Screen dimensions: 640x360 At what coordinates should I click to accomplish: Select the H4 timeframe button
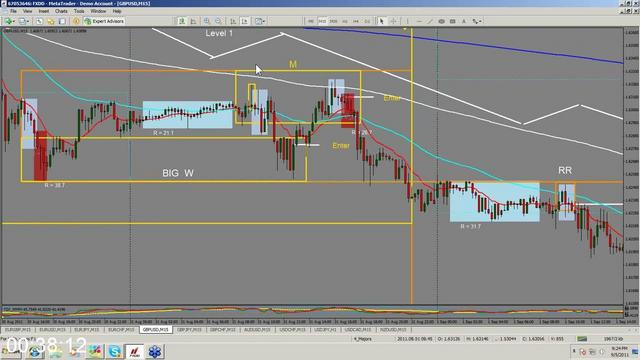(x=356, y=21)
